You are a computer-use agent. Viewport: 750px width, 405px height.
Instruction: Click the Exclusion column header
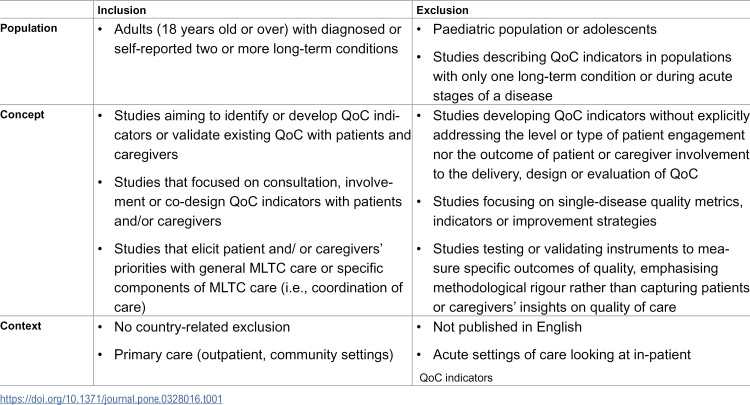click(x=442, y=10)
